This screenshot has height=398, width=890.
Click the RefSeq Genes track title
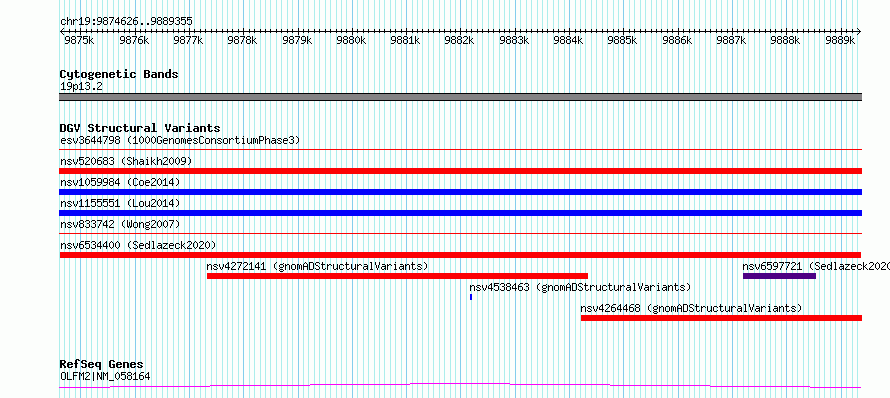click(x=101, y=365)
